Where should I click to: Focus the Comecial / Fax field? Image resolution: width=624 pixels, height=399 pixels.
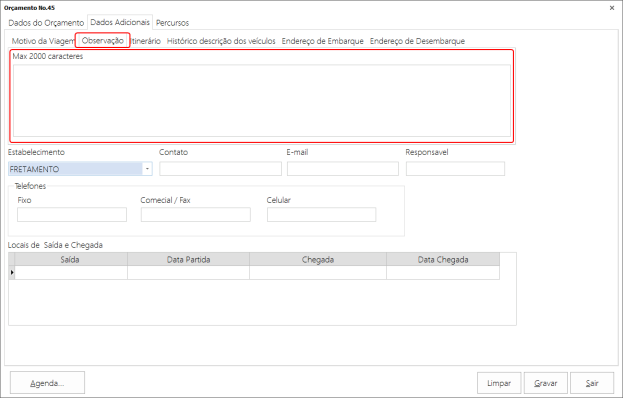(196, 214)
